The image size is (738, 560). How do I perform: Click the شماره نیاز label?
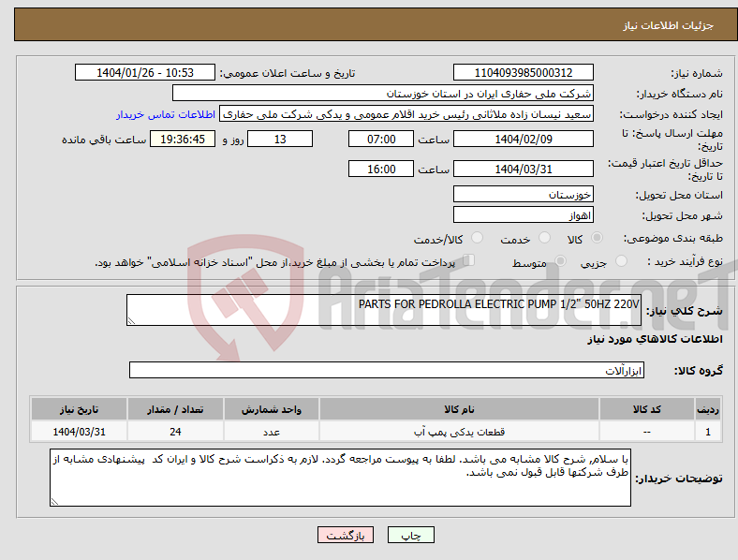(697, 73)
